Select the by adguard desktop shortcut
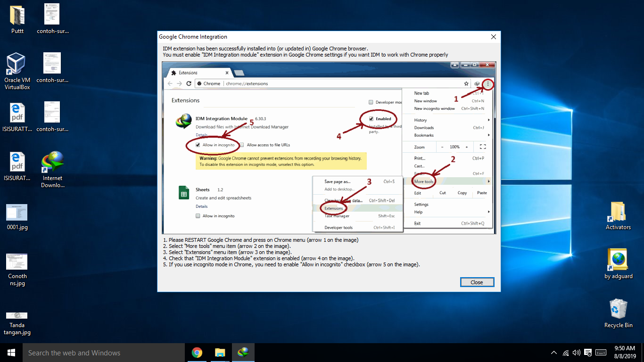 [618, 264]
